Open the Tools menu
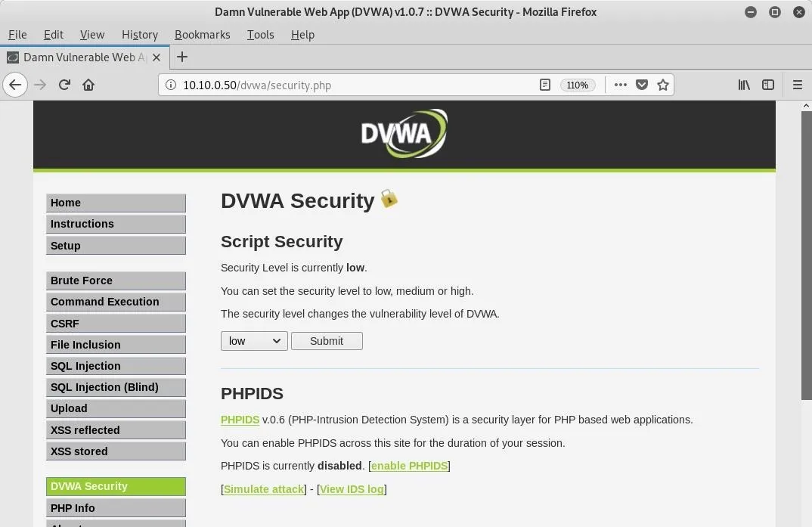 coord(261,35)
